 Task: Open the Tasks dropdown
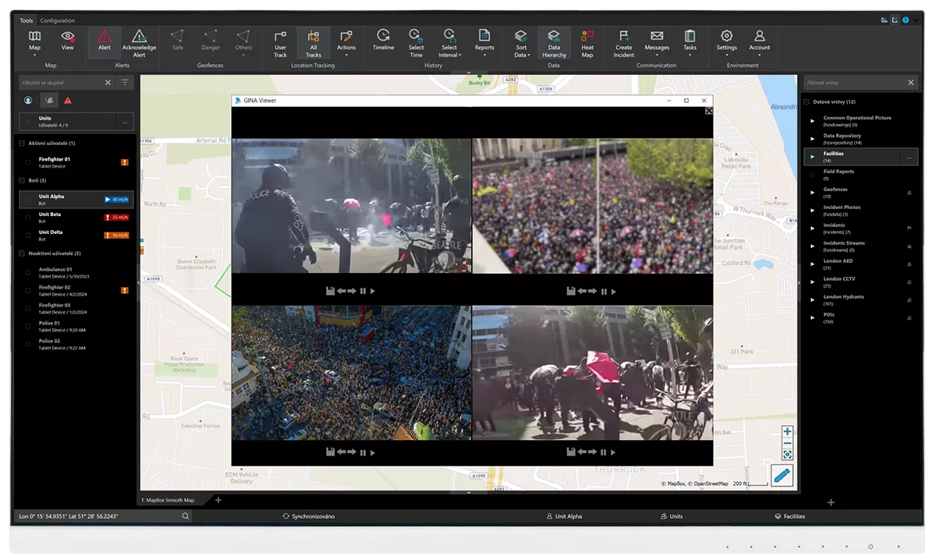[690, 43]
